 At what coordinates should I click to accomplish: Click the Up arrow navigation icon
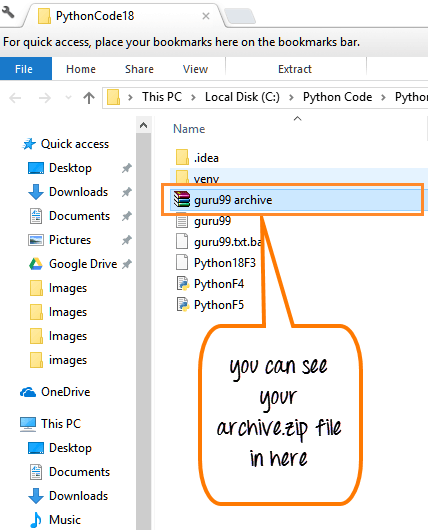tap(89, 98)
